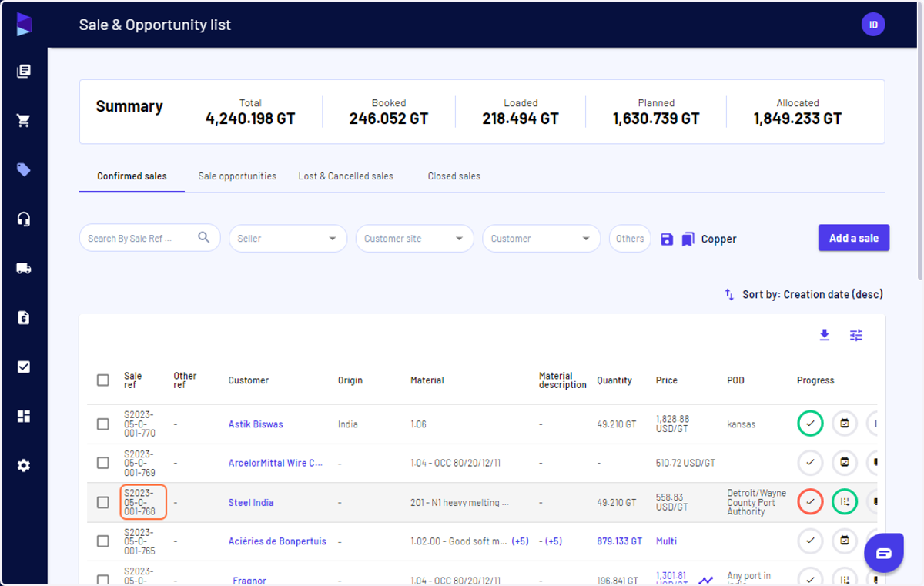Open the library documents sidebar icon
This screenshot has height=586, width=924.
[24, 72]
